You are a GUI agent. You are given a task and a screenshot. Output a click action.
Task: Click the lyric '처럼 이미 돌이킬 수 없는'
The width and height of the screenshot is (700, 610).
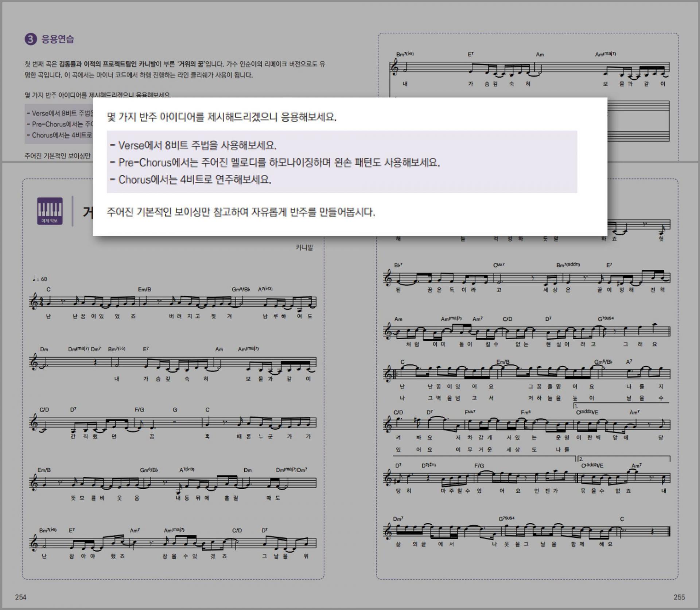[467, 344]
